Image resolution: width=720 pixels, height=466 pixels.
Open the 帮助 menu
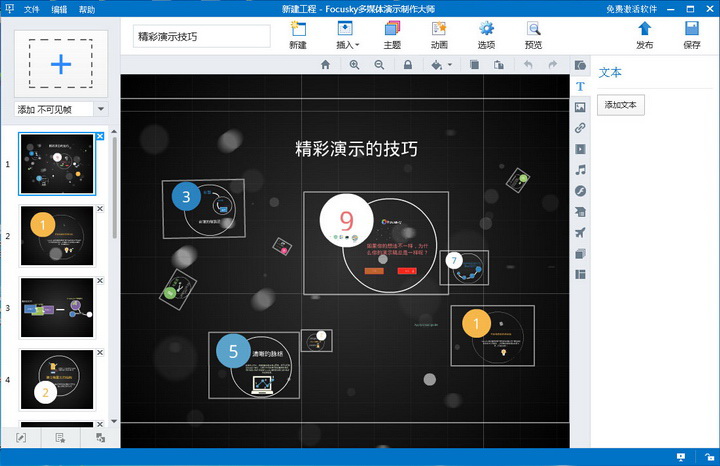87,9
